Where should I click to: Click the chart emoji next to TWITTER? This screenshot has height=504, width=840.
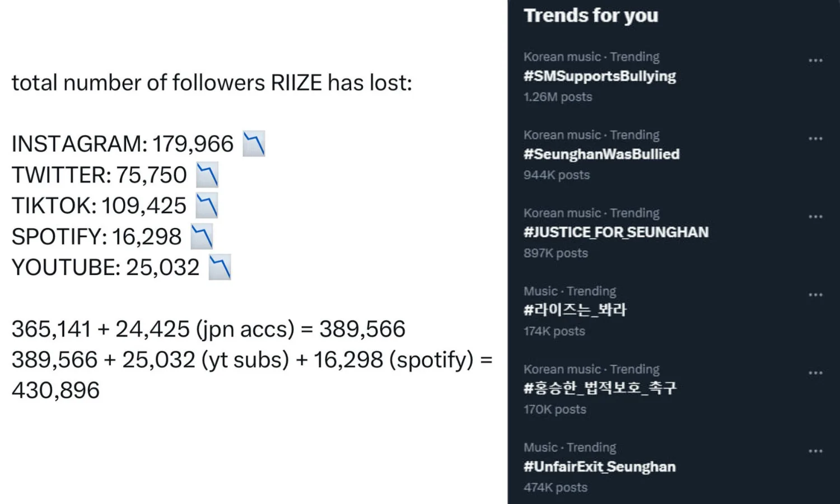[207, 175]
